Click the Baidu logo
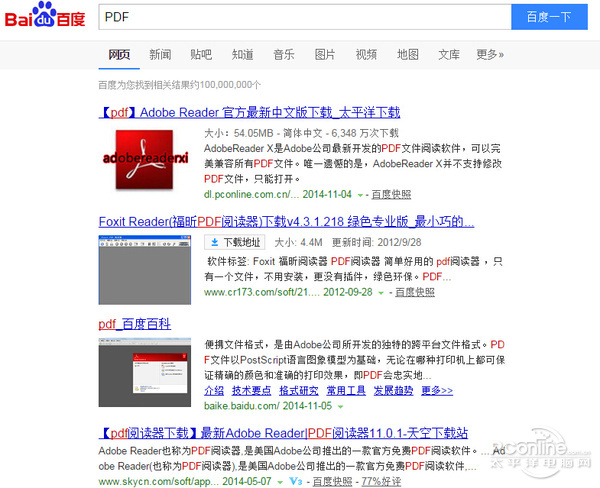The image size is (600, 488). pyautogui.click(x=45, y=17)
